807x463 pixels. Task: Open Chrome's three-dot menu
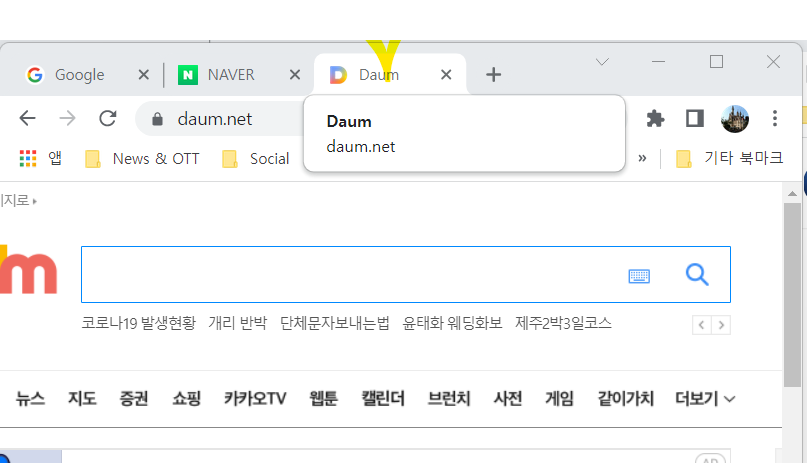coord(775,118)
